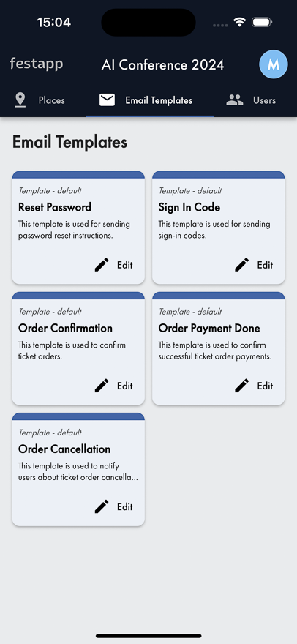Open the user avatar labeled M
The height and width of the screenshot is (644, 297).
coord(273,64)
